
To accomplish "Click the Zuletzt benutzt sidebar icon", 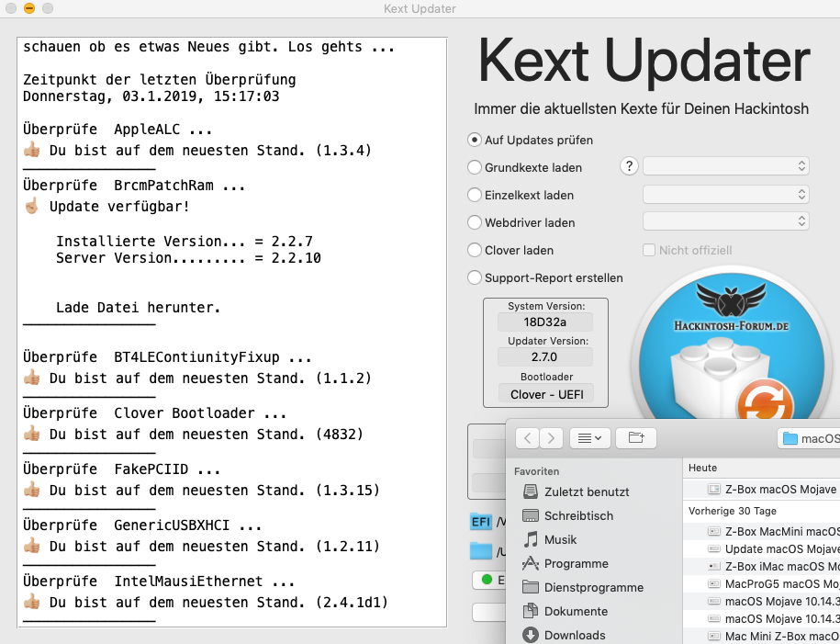I will pos(531,491).
